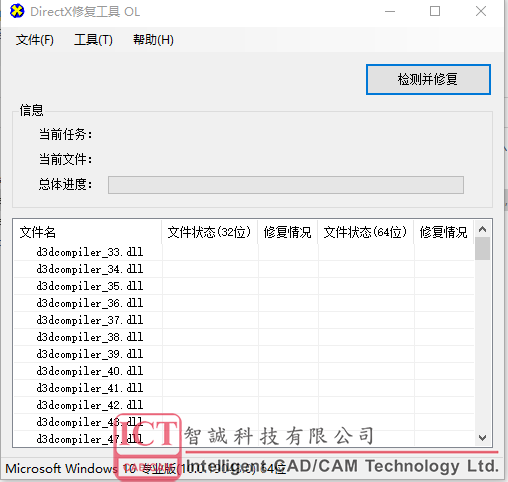Click the 修复情况 header beside 文件状态(32位)

[x=288, y=232]
